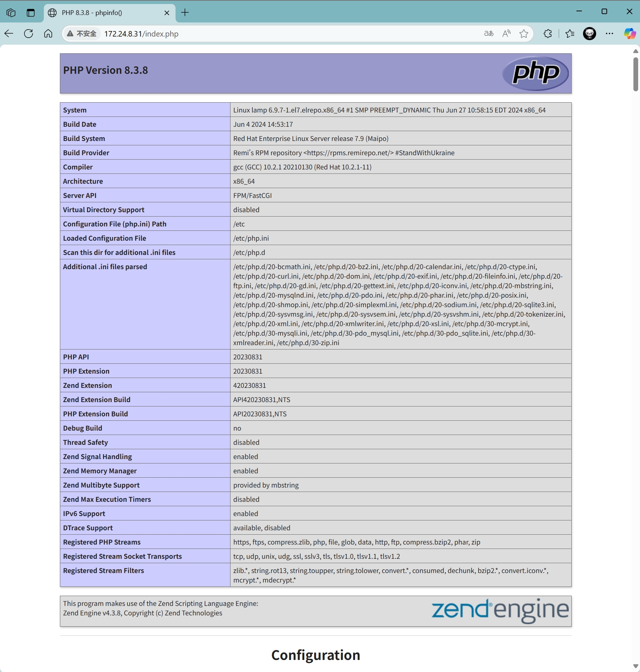
Task: Focus the address bar URL 172.24.8.31/index.php
Action: (x=141, y=34)
